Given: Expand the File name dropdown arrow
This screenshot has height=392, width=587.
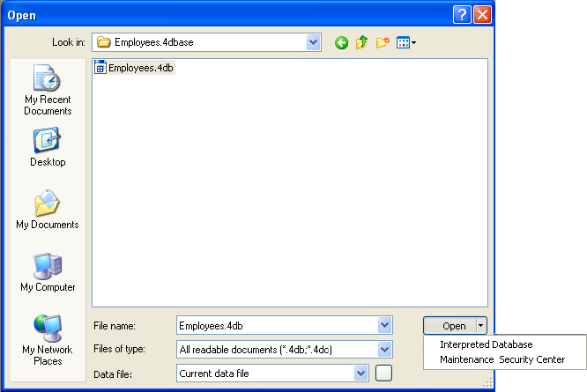Looking at the screenshot, I should (384, 325).
